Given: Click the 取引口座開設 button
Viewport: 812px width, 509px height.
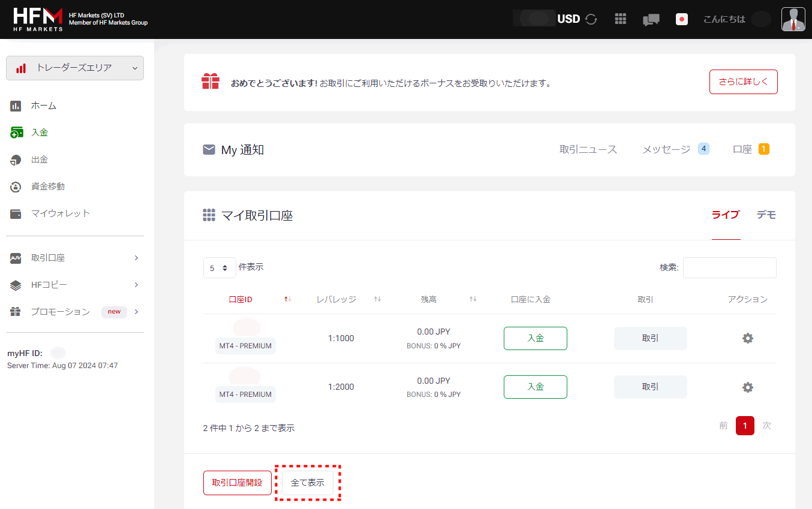Looking at the screenshot, I should pos(237,483).
